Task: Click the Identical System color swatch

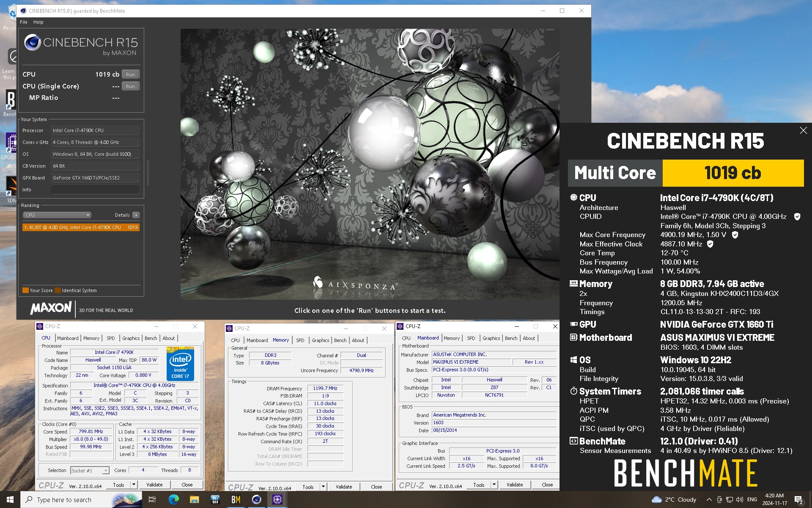Action: click(x=58, y=290)
